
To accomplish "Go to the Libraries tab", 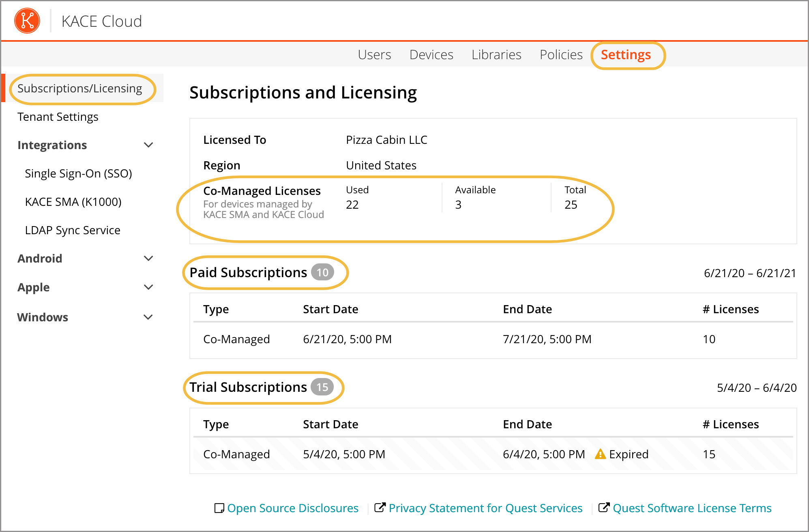I will [x=496, y=55].
